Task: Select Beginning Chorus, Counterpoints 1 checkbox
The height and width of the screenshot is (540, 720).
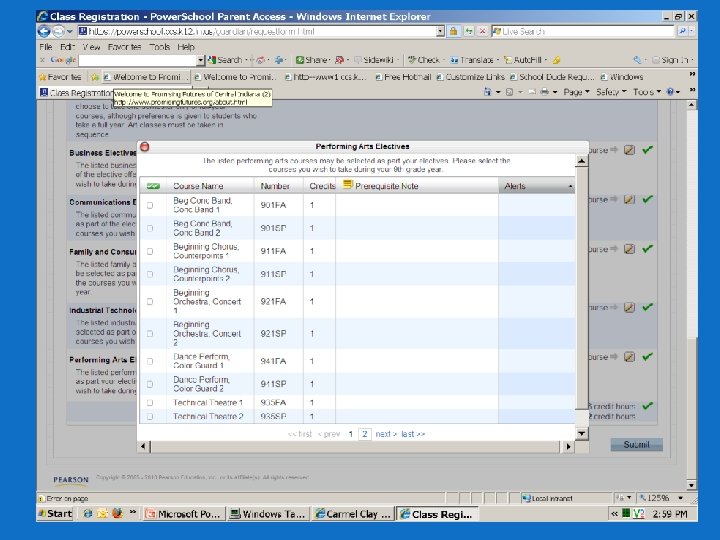Action: pyautogui.click(x=150, y=251)
